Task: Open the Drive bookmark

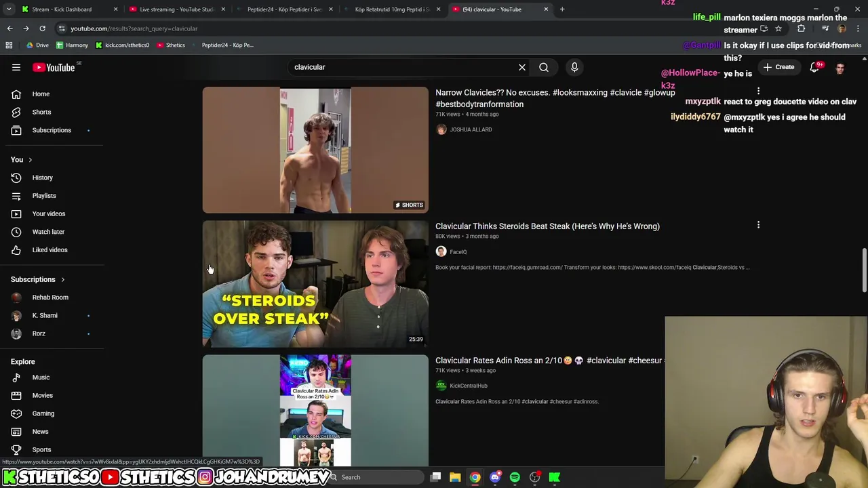Action: tap(37, 45)
